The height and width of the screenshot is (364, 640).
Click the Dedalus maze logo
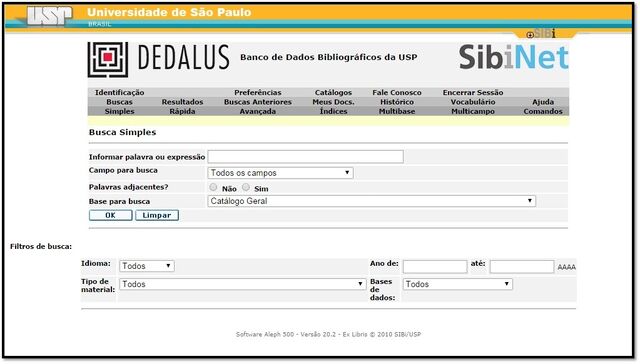[108, 59]
